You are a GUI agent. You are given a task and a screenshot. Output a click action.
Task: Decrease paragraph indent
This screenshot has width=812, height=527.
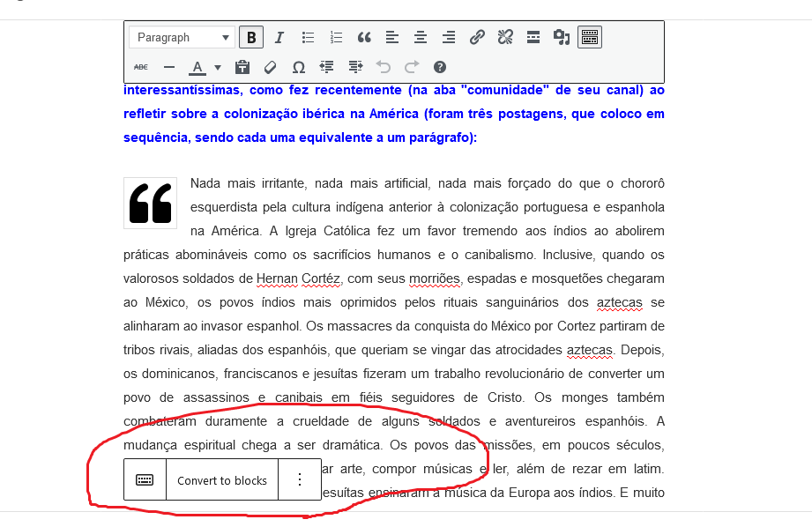coord(327,67)
